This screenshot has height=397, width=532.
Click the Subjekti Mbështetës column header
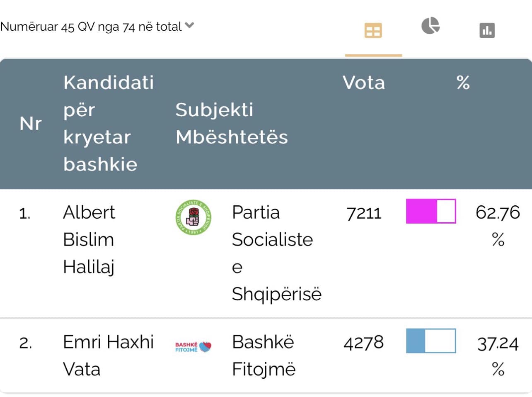coord(231,123)
